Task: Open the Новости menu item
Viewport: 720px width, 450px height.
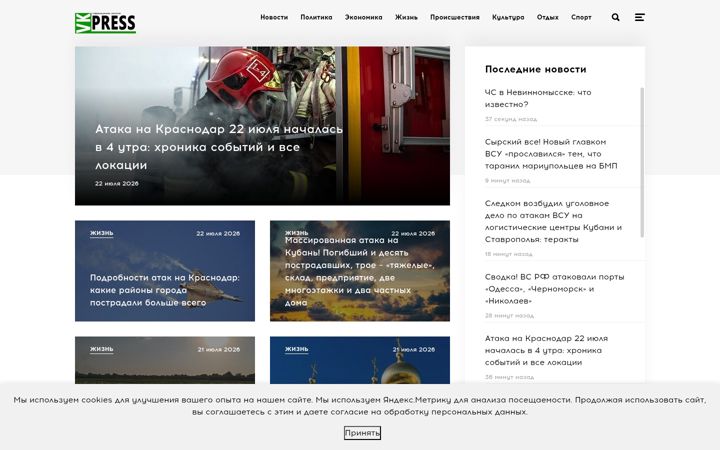Action: (274, 17)
